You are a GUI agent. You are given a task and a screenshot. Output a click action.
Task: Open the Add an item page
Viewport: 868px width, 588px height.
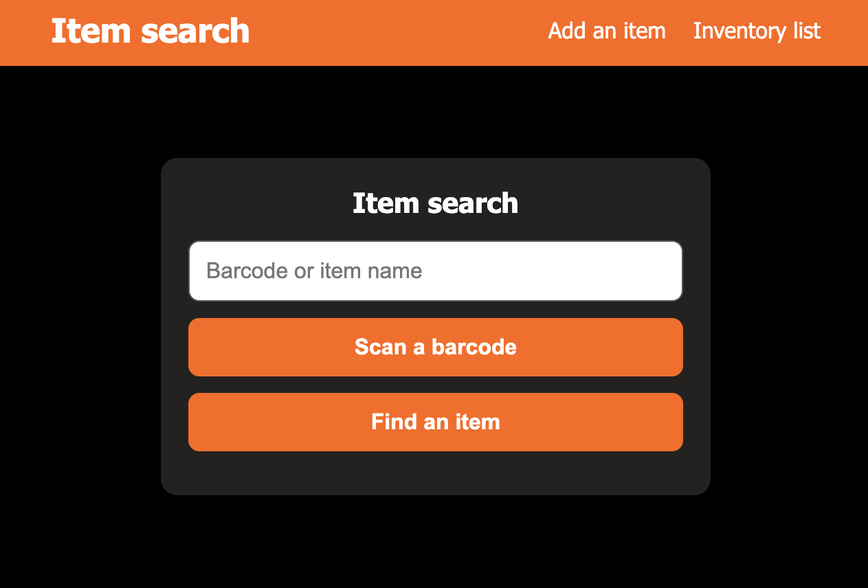[607, 31]
